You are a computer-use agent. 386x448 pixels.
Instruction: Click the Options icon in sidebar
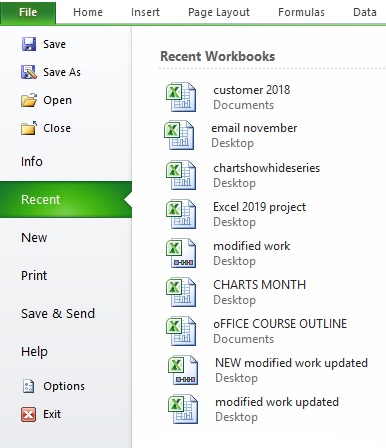pyautogui.click(x=28, y=386)
